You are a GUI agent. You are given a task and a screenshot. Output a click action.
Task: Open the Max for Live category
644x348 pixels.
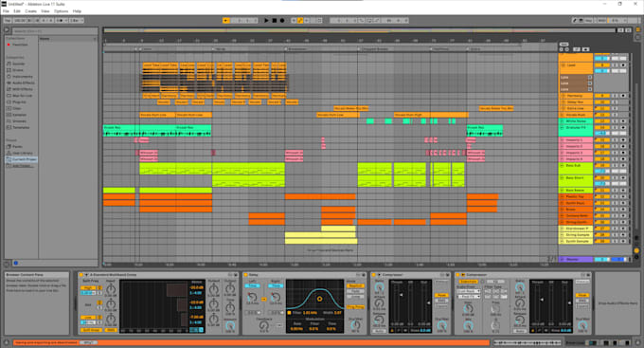(x=22, y=96)
